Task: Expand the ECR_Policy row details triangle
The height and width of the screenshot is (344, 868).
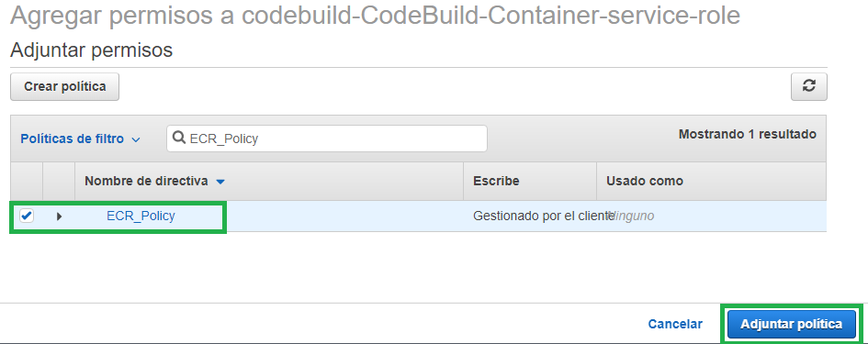Action: click(59, 216)
